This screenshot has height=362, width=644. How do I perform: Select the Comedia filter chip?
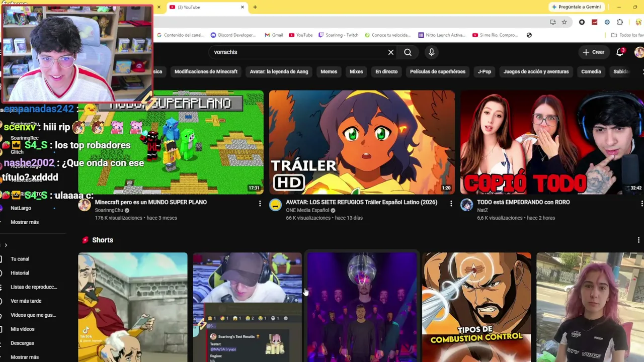[x=591, y=72]
